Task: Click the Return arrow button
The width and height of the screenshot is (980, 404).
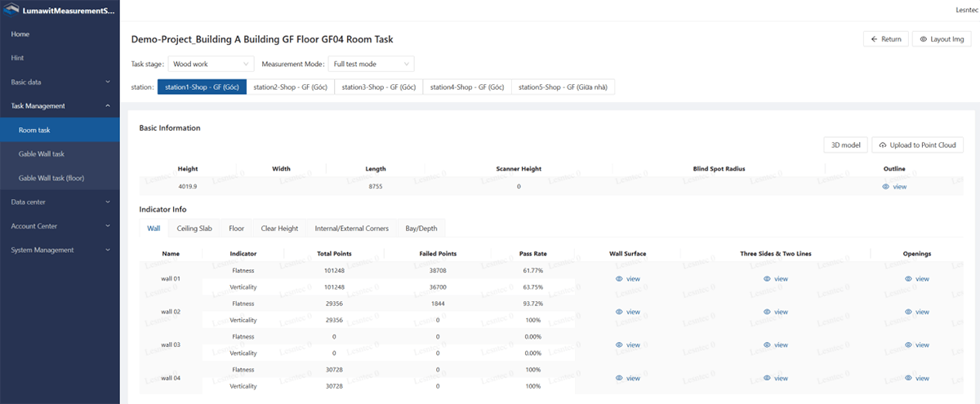Action: point(885,38)
